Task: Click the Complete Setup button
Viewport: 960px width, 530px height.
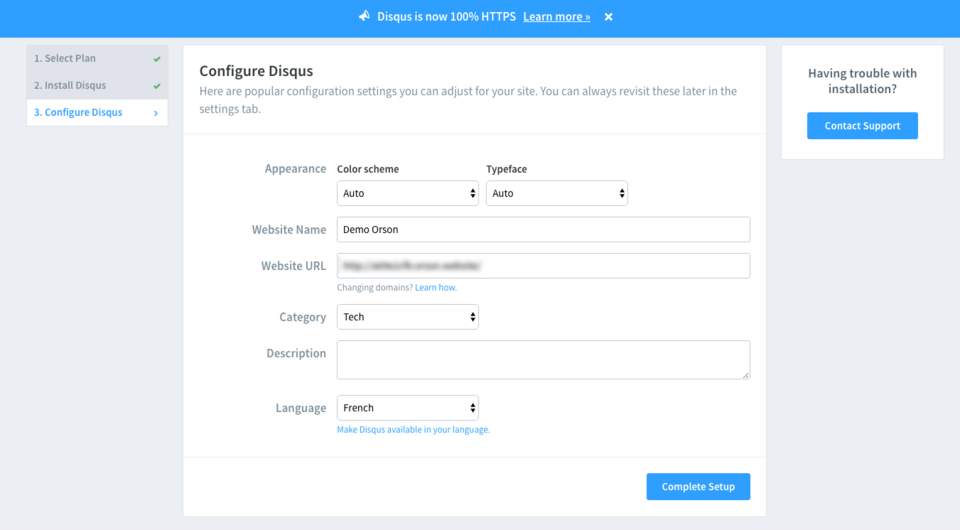Action: 698,487
